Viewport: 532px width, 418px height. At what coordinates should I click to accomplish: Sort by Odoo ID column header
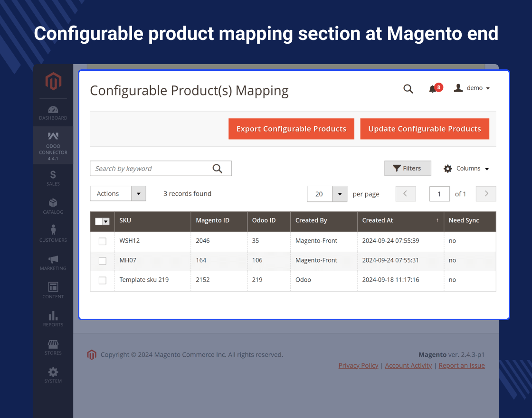[x=269, y=221]
